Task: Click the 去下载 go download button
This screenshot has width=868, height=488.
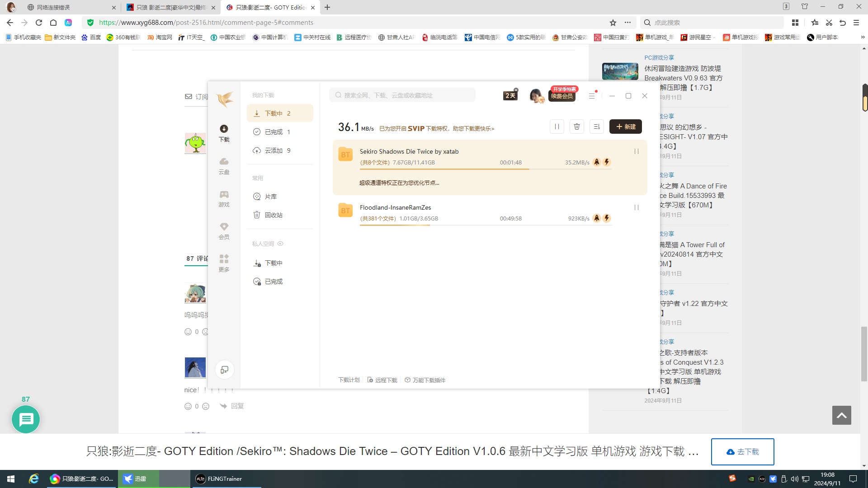Action: [x=742, y=452]
